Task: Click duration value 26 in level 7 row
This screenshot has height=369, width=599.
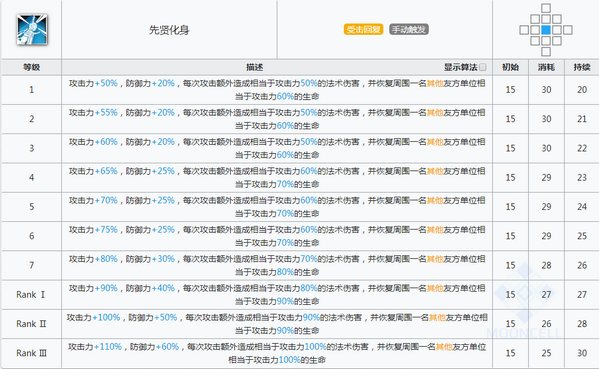Action: [582, 265]
